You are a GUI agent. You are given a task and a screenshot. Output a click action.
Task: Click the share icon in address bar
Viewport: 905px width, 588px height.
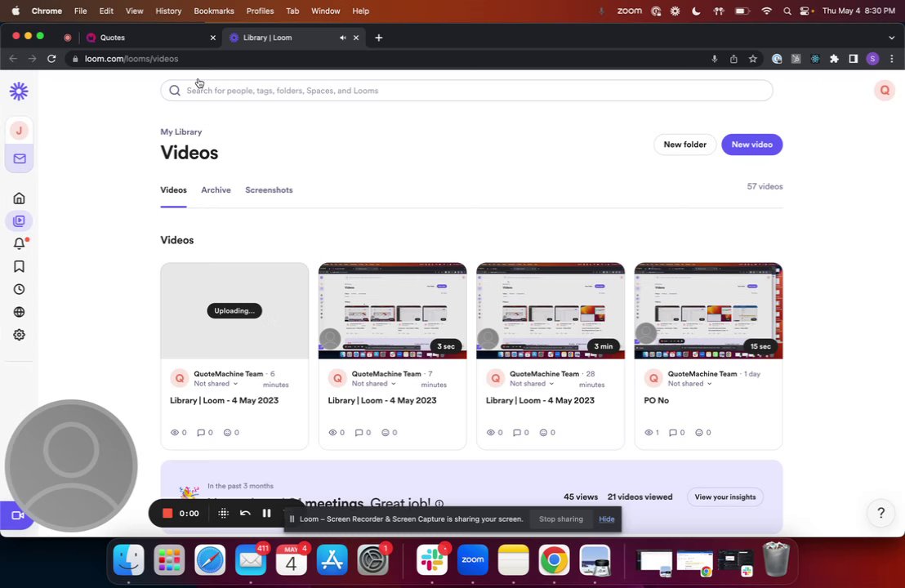[733, 59]
